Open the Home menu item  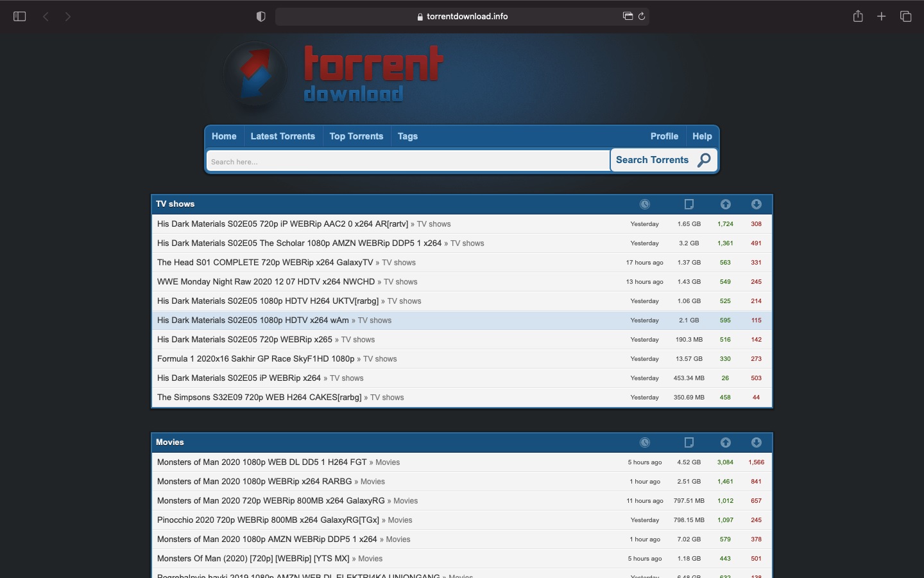tap(224, 136)
